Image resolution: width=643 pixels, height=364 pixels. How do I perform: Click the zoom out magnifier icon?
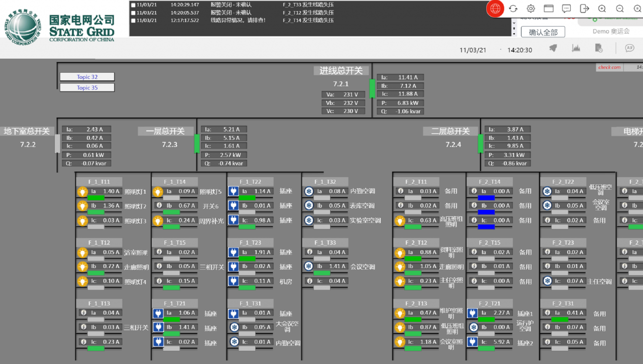tap(620, 9)
